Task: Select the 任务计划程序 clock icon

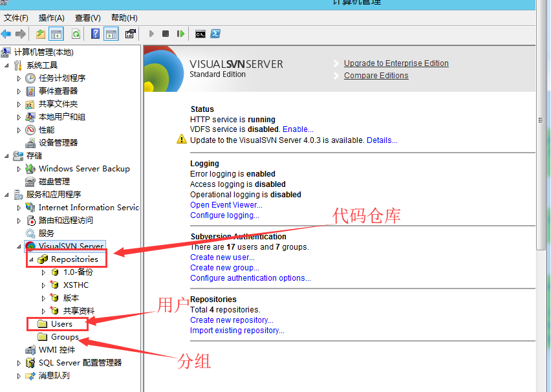Action: coord(30,78)
